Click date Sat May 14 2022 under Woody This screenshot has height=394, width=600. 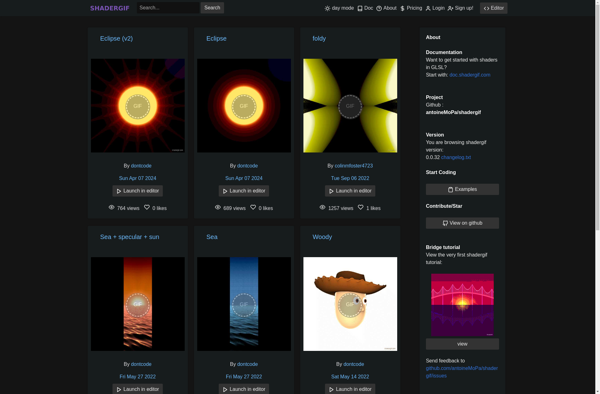(x=350, y=376)
